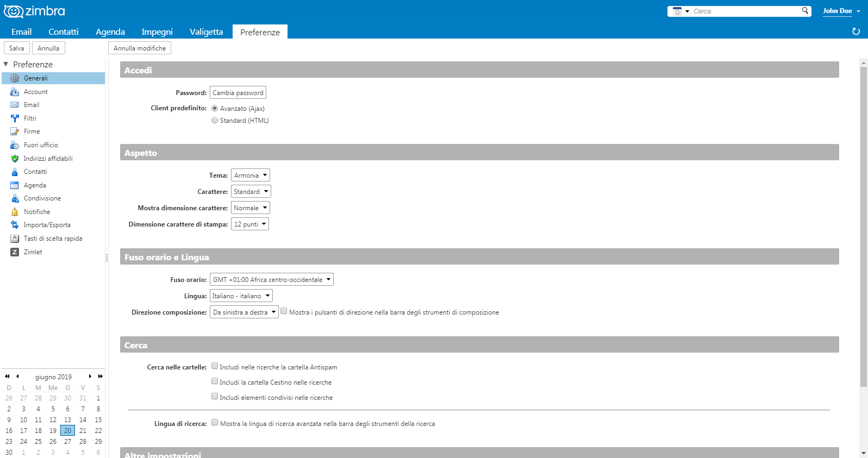Open the Notifiche preferences page
This screenshot has width=868, height=458.
(x=53, y=212)
